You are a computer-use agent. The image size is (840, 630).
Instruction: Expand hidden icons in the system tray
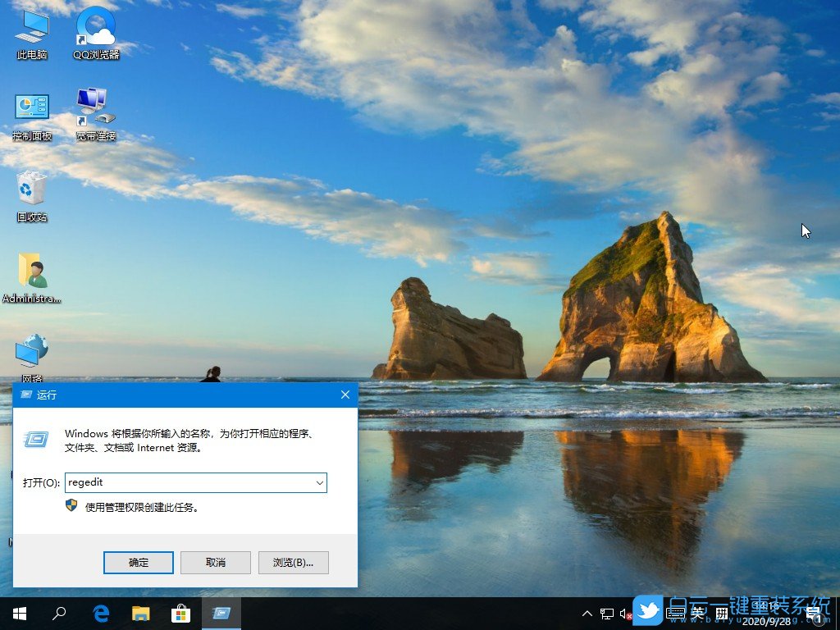(x=587, y=614)
